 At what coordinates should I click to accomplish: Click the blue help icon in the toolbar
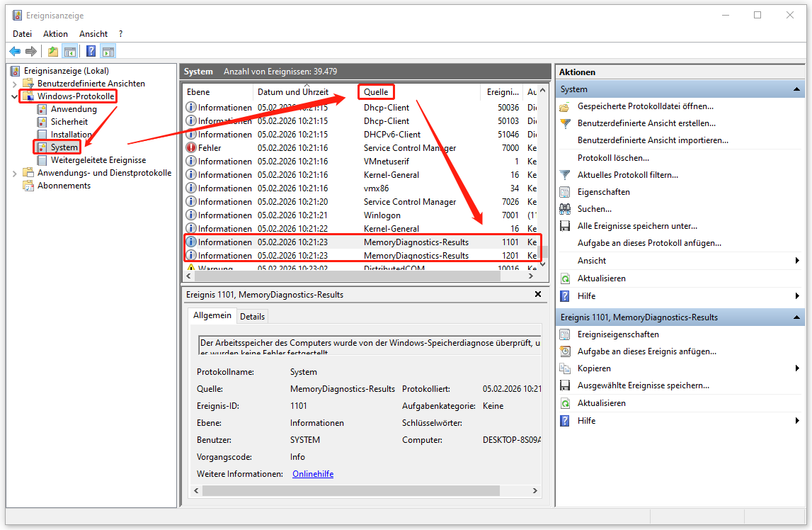tap(91, 51)
